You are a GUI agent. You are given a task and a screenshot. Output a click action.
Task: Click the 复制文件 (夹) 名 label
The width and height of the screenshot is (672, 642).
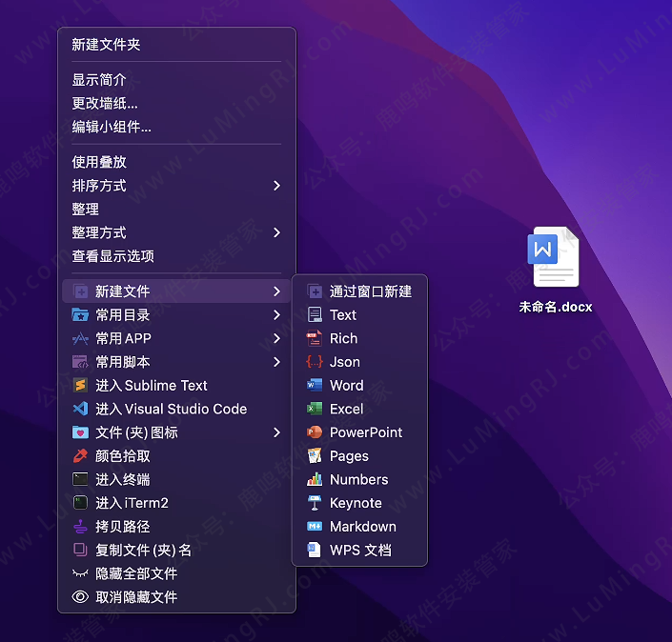(x=143, y=550)
